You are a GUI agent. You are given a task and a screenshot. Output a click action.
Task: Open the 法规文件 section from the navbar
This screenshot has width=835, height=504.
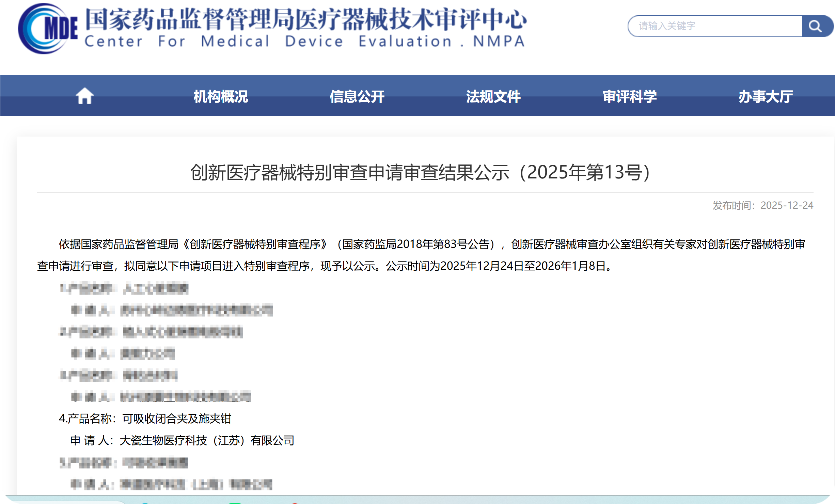[x=493, y=96]
